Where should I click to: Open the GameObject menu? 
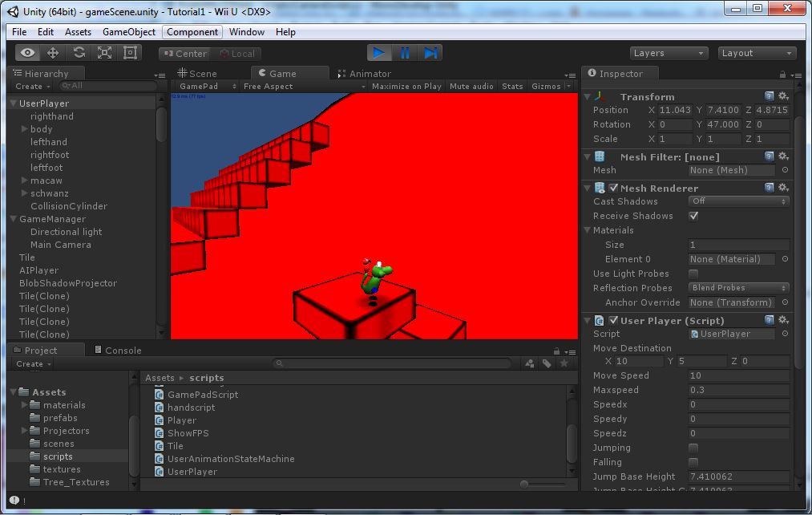tap(129, 32)
